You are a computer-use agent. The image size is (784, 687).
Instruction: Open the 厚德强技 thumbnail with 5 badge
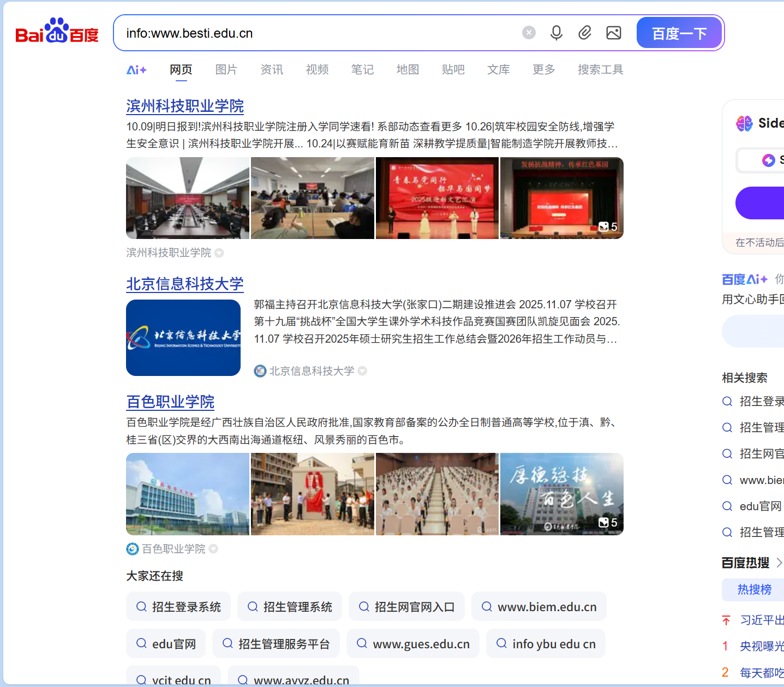tap(562, 494)
